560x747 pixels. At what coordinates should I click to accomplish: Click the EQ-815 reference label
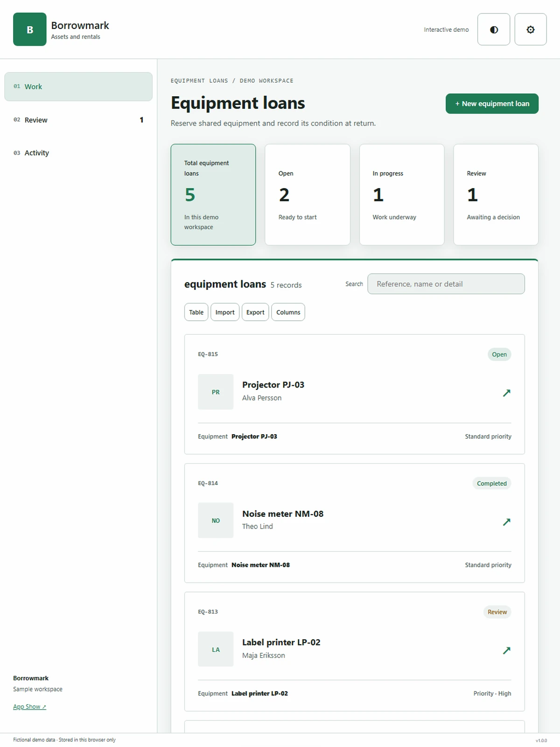(x=208, y=354)
